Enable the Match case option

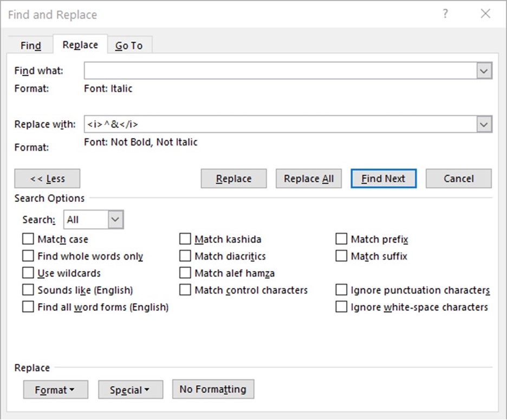pos(28,239)
